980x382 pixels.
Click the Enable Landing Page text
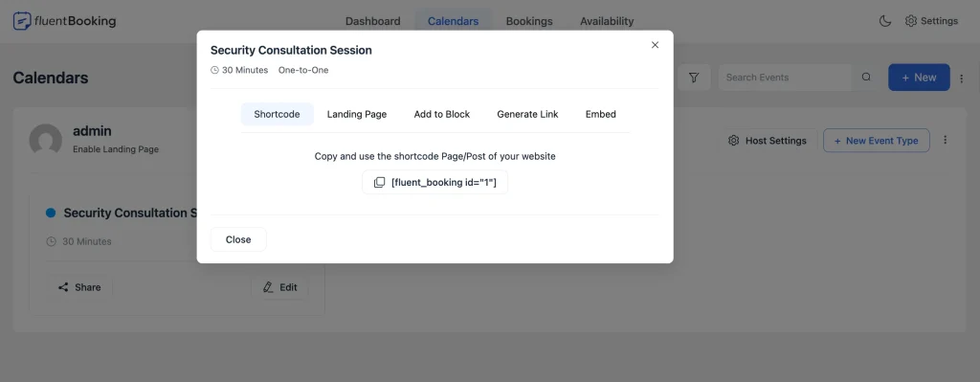(x=116, y=149)
